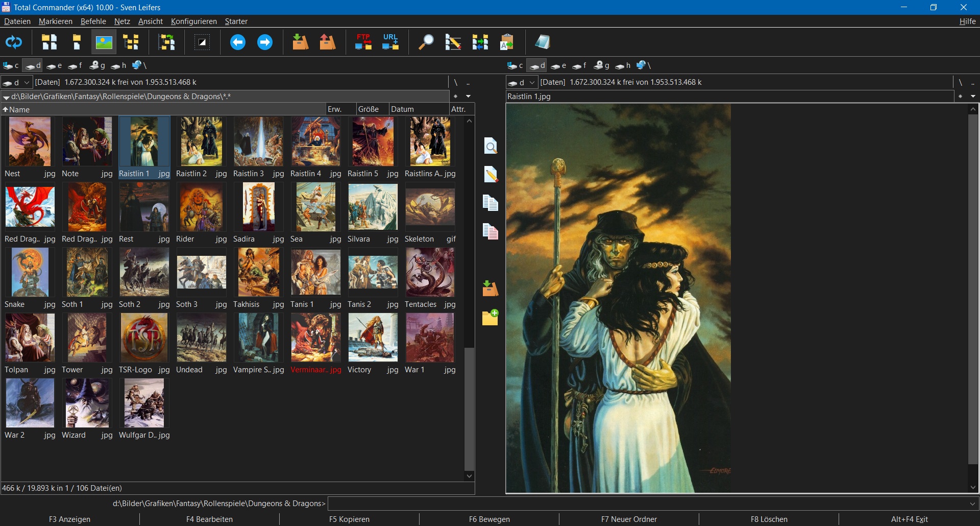Click the new folder icon in middle bar
This screenshot has width=980, height=526.
point(491,317)
